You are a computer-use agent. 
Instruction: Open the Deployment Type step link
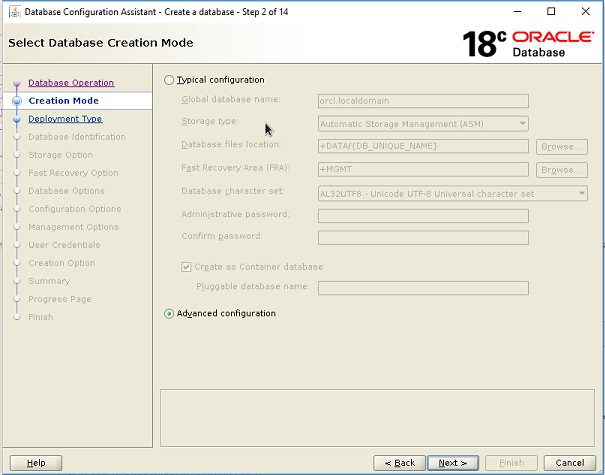65,119
